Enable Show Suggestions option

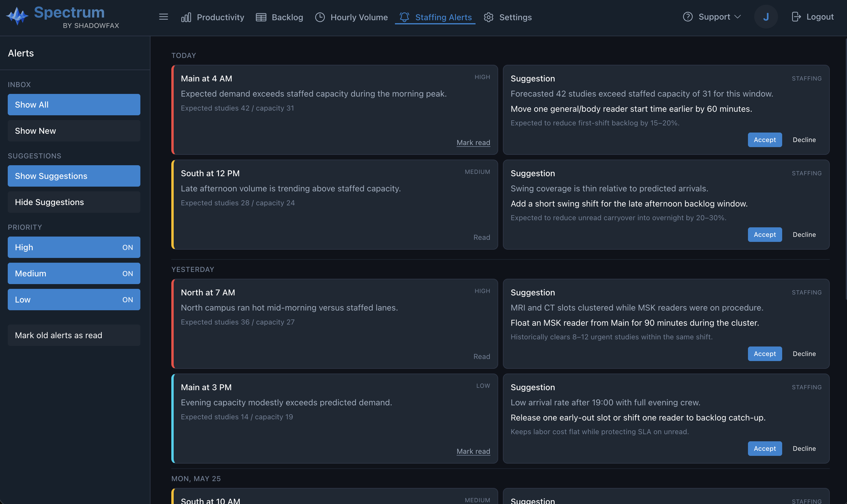74,176
